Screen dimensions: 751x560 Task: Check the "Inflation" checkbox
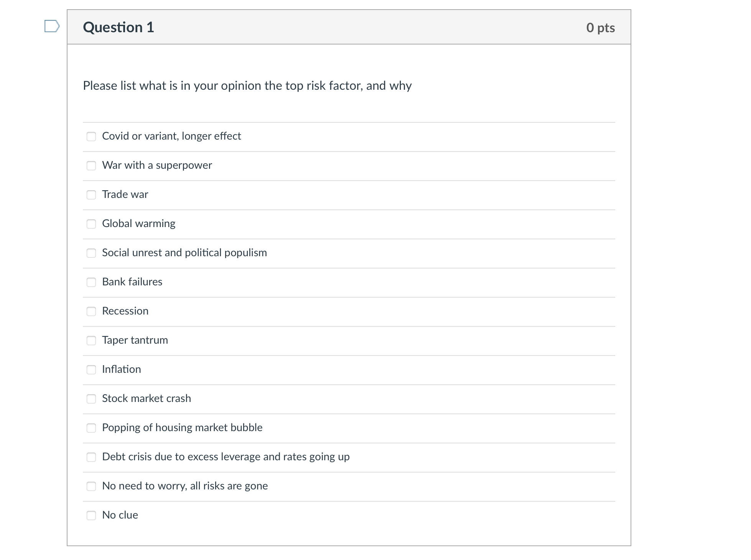pos(91,370)
